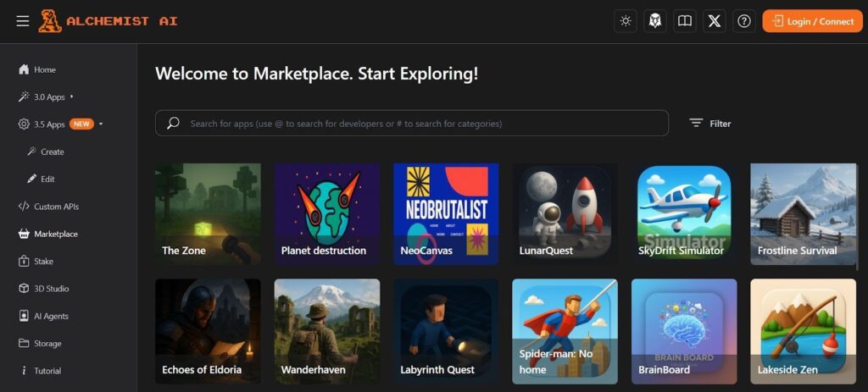Navigate to AI Agents section
868x392 pixels.
(51, 316)
